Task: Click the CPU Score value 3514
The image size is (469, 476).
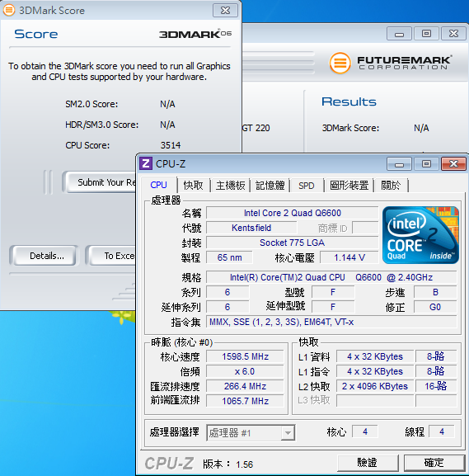Action: pyautogui.click(x=171, y=145)
